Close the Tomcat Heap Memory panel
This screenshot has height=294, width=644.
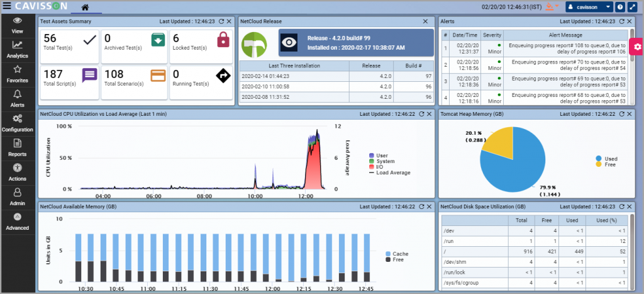[630, 114]
